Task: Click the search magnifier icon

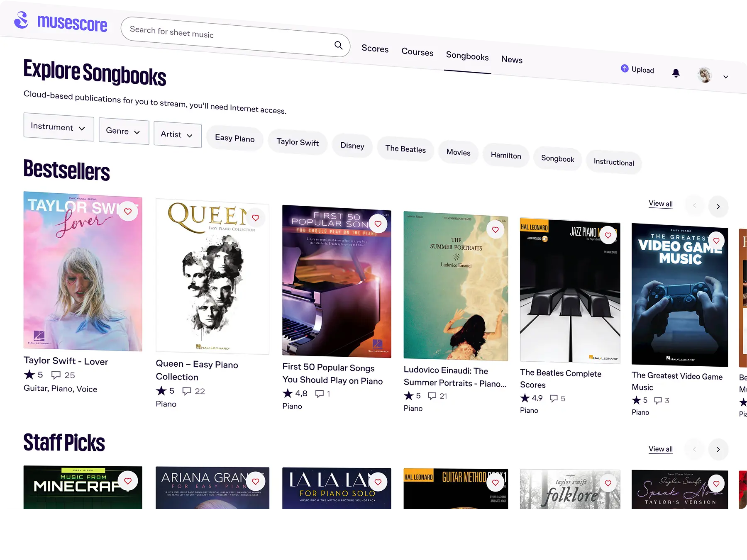Action: tap(338, 45)
